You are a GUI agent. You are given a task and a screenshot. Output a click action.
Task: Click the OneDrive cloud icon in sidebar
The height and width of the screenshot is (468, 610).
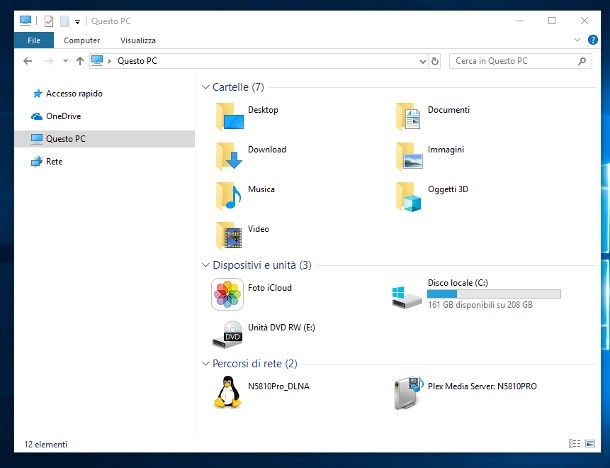(37, 116)
